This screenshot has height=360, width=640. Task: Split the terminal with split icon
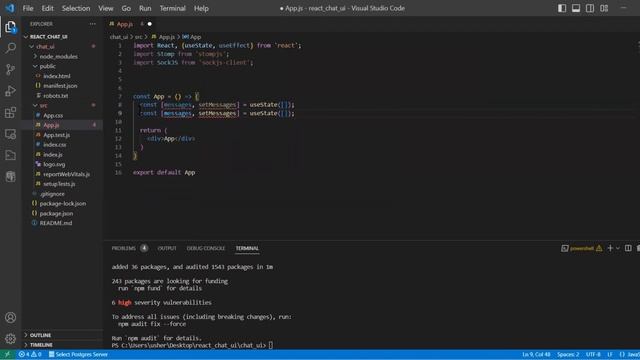[x=628, y=248]
